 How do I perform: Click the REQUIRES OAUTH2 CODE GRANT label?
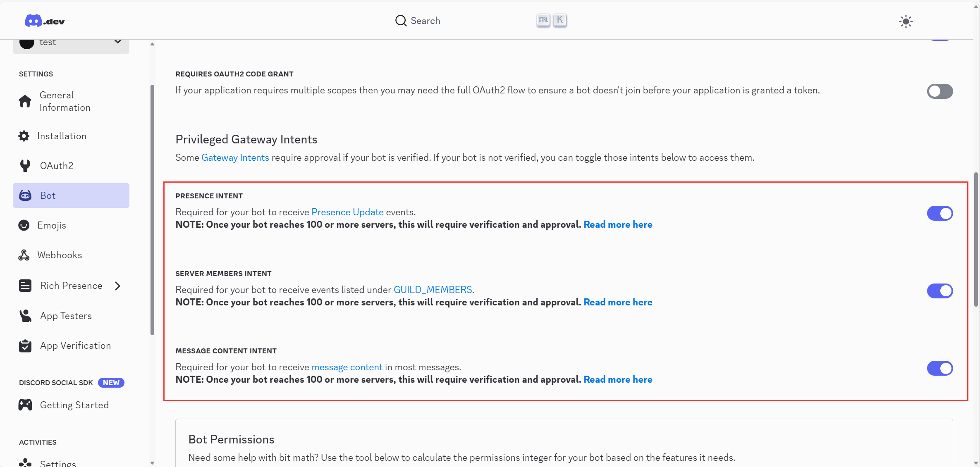234,74
